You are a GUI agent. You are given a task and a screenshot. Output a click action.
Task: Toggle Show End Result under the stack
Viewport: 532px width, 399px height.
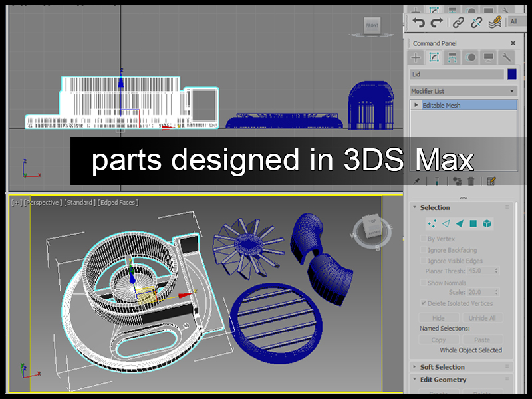click(437, 181)
